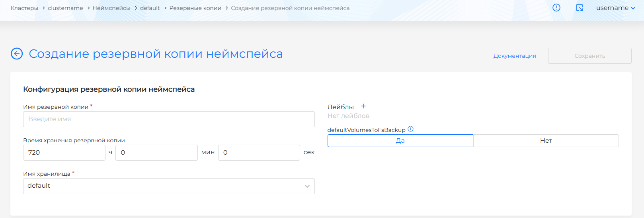Open the Имя хранилища dropdown

169,186
